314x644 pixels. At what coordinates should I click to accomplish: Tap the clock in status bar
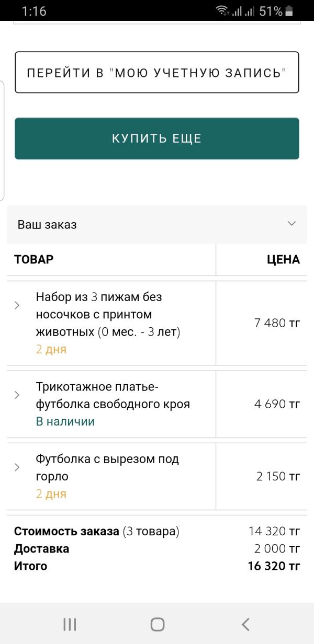tap(34, 11)
